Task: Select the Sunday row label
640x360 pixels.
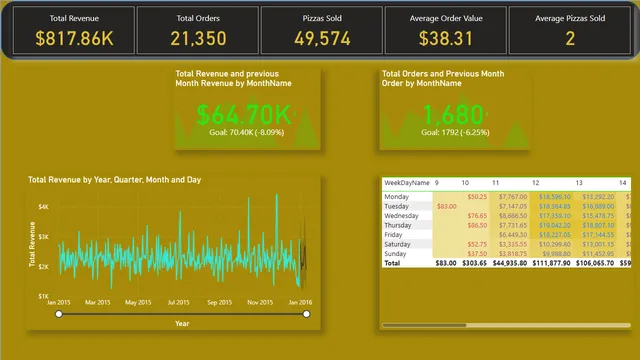Action: pos(395,253)
